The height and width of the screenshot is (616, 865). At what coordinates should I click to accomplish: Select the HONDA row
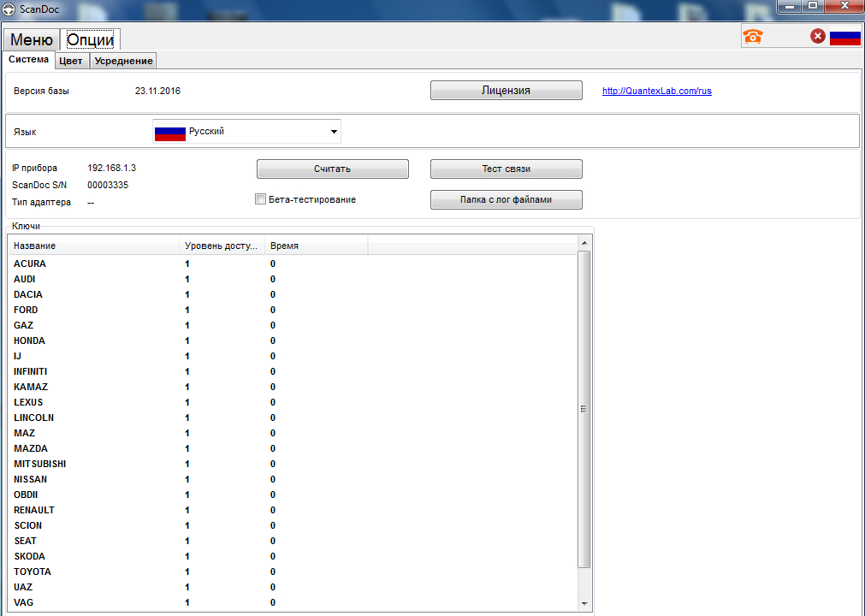click(x=293, y=341)
